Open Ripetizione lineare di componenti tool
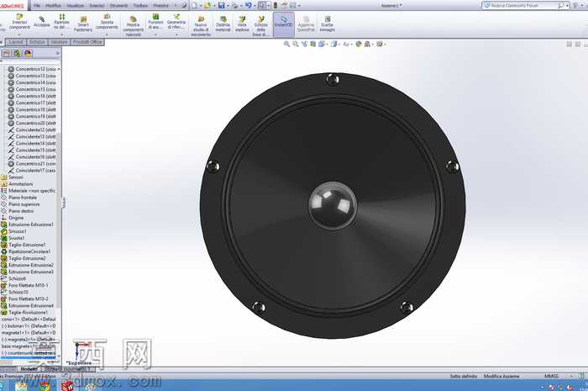The width and height of the screenshot is (588, 391). point(62,22)
